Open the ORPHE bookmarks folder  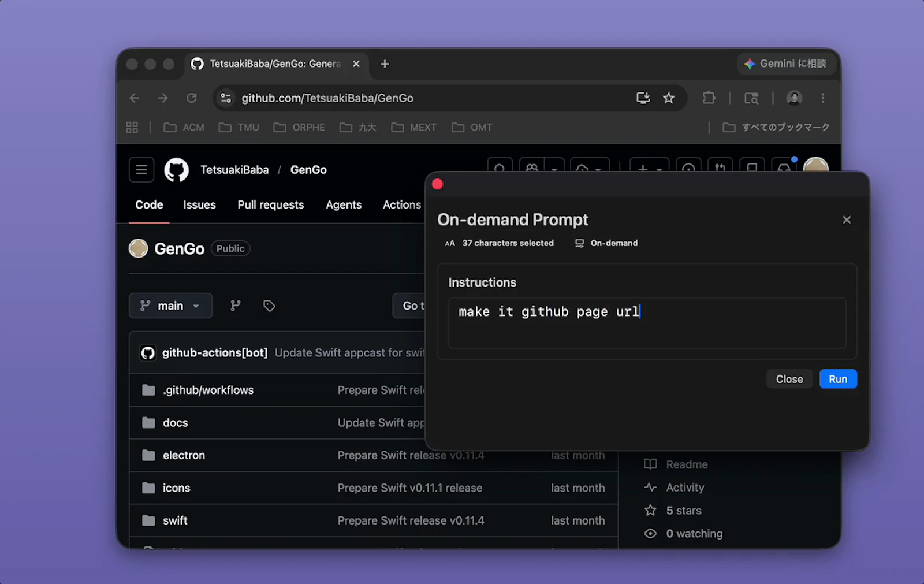(x=299, y=127)
